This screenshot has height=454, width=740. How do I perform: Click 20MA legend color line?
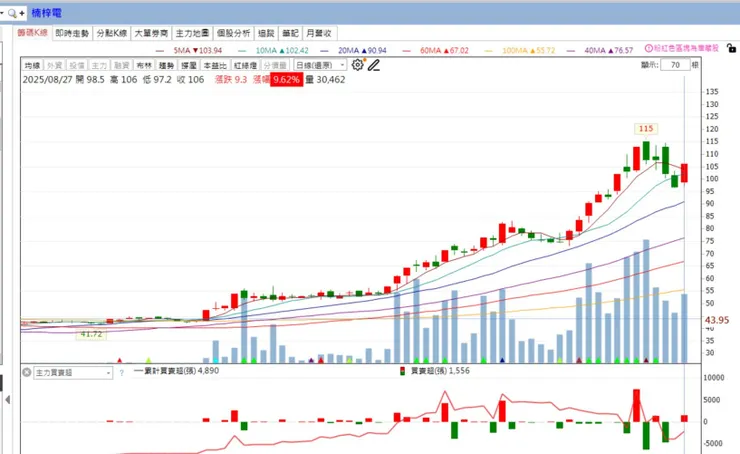point(324,50)
